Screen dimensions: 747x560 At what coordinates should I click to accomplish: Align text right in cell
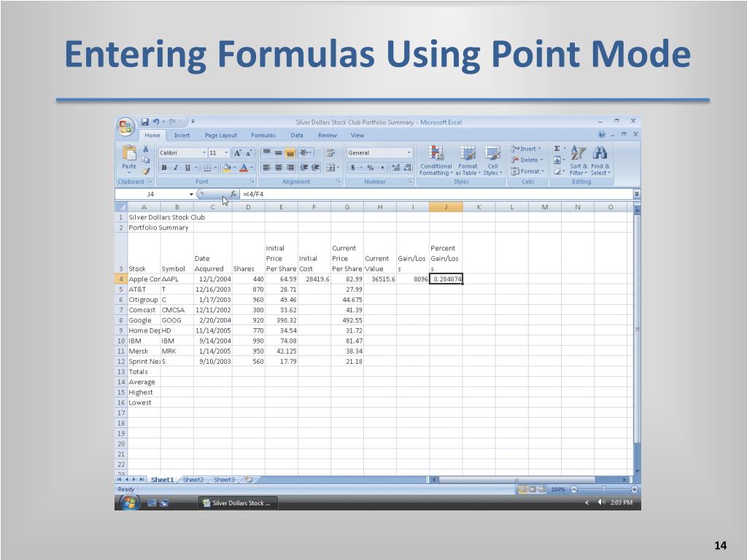(290, 168)
